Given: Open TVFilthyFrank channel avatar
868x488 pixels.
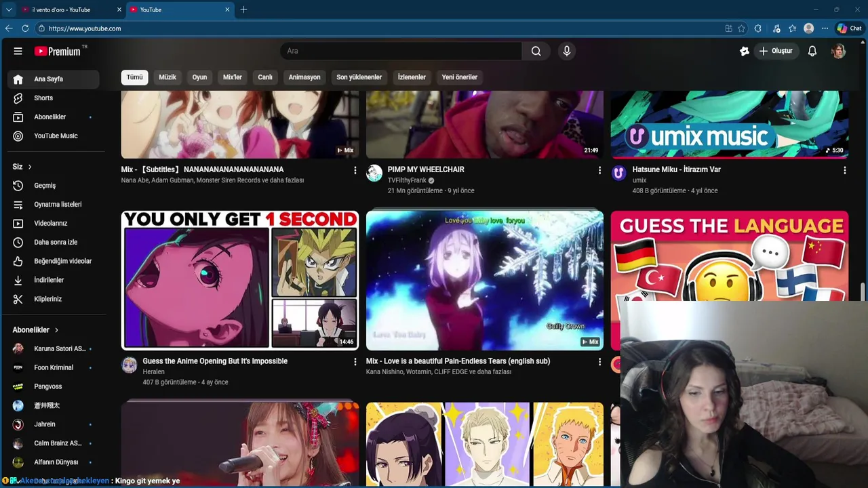Looking at the screenshot, I should point(374,174).
